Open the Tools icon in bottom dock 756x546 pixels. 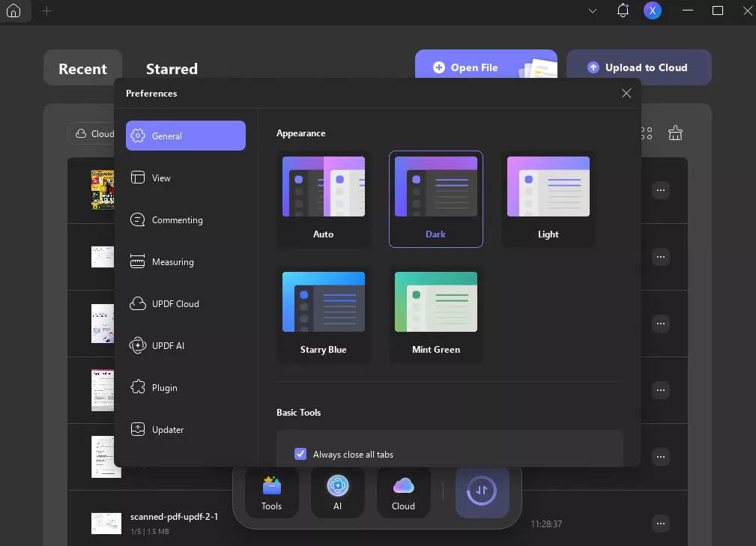pyautogui.click(x=271, y=492)
